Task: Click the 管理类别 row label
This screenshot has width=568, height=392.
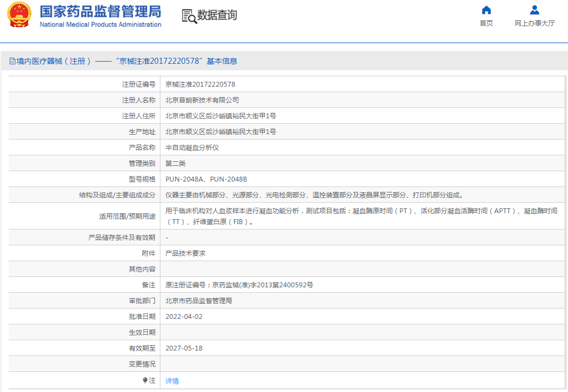Action: 142,164
